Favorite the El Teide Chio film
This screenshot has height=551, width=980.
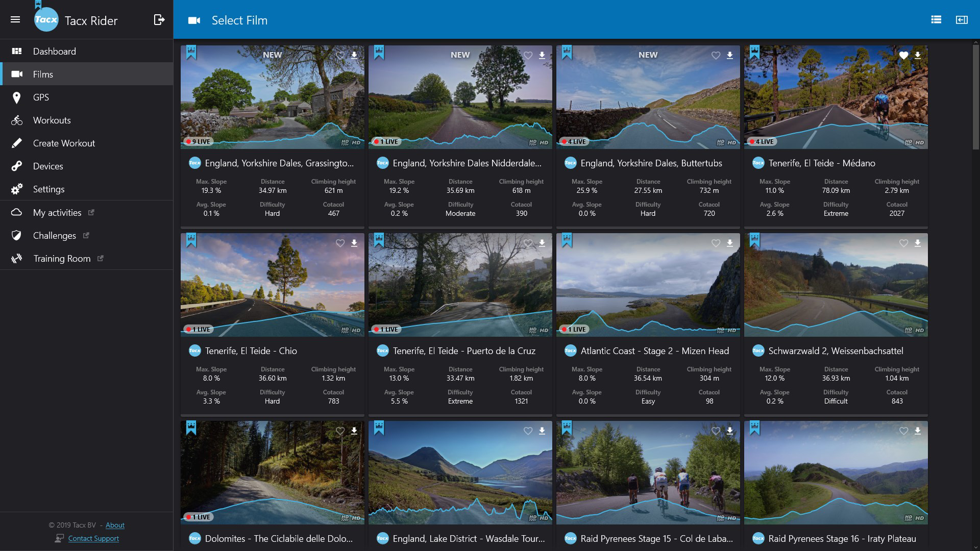(340, 243)
